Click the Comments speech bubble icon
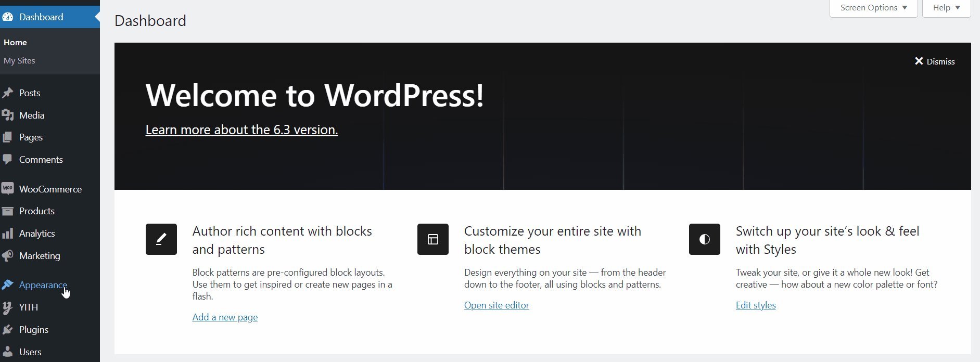The image size is (980, 362). (x=7, y=160)
